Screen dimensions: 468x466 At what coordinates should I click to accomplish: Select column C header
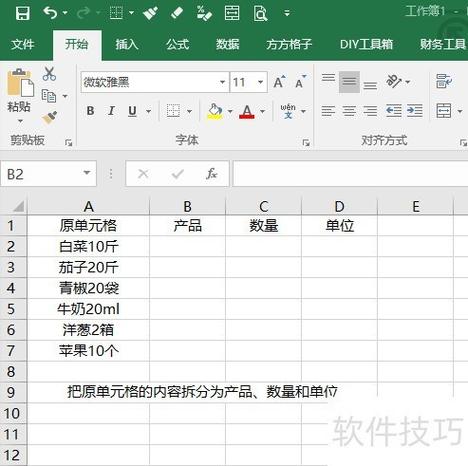coord(264,206)
